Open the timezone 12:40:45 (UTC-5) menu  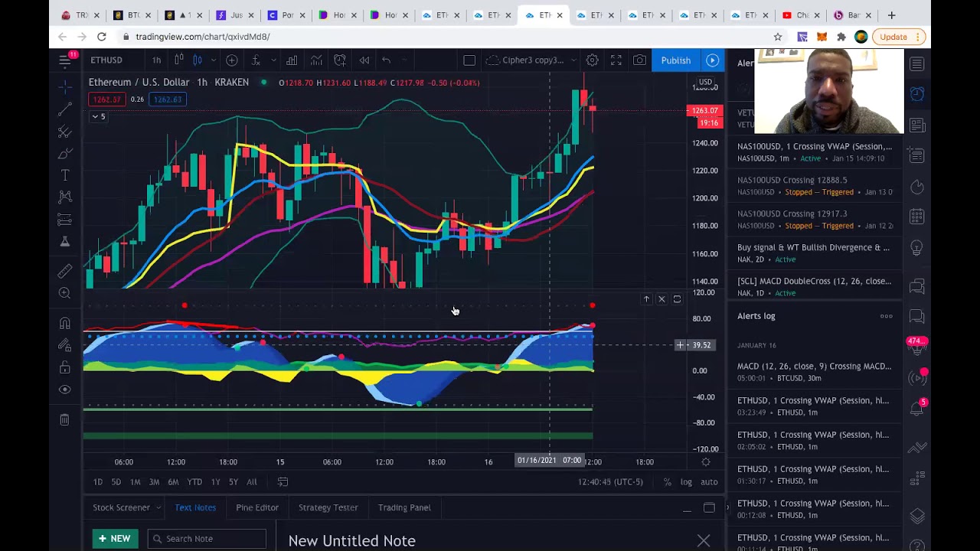click(x=610, y=481)
